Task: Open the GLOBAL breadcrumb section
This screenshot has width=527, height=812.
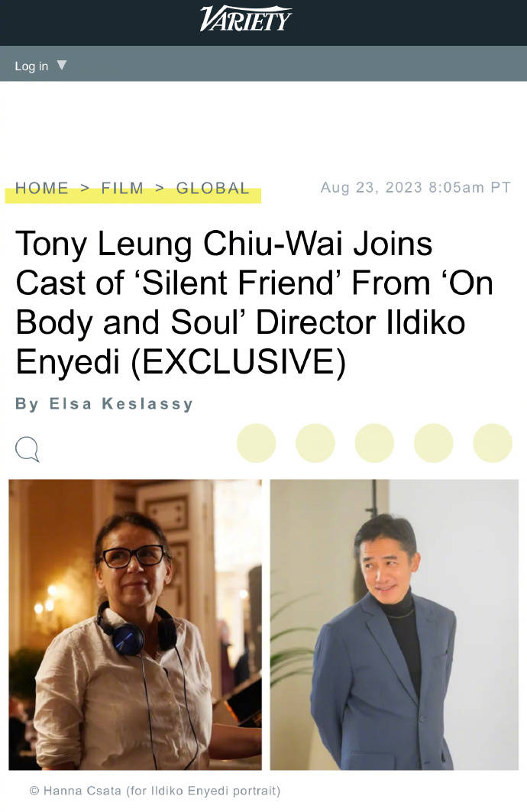Action: pos(213,188)
